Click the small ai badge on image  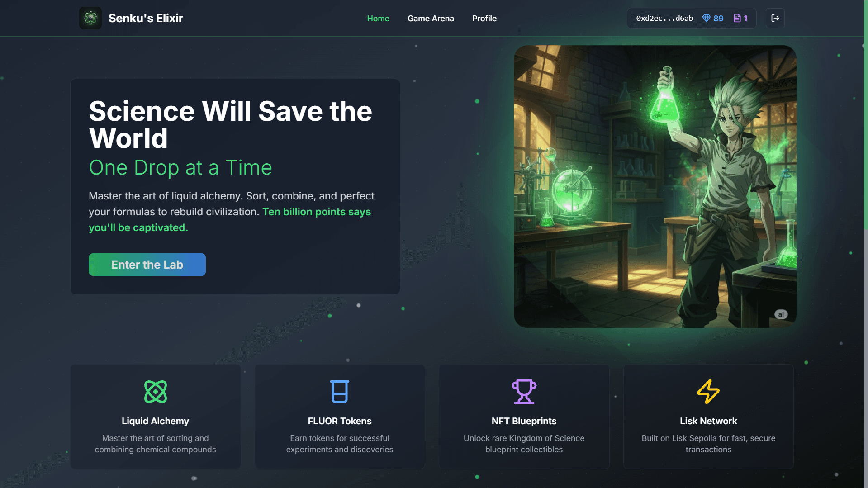[781, 314]
